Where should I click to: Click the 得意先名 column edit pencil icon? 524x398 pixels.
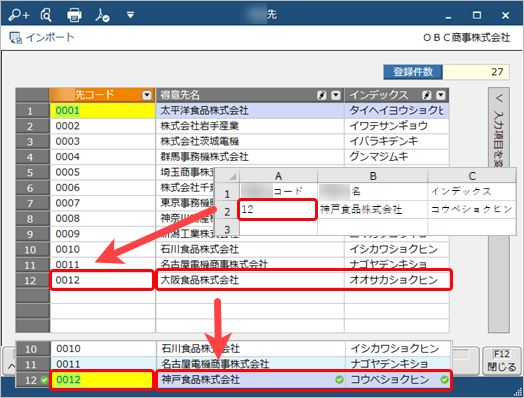tap(321, 96)
